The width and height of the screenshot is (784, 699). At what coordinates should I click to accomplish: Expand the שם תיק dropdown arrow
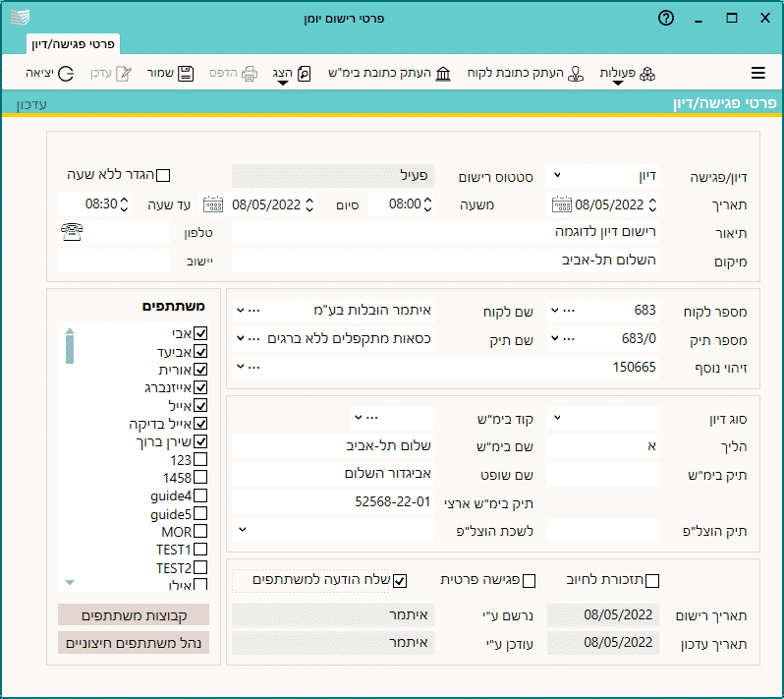click(x=241, y=338)
